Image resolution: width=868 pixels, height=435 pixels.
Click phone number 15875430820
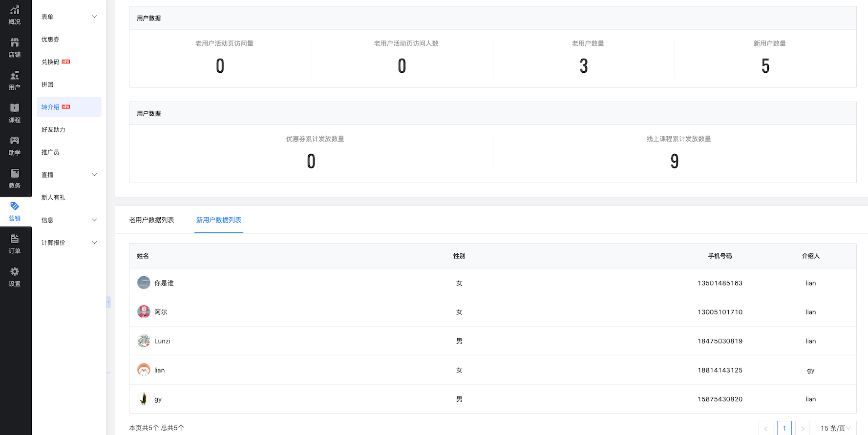coord(720,399)
